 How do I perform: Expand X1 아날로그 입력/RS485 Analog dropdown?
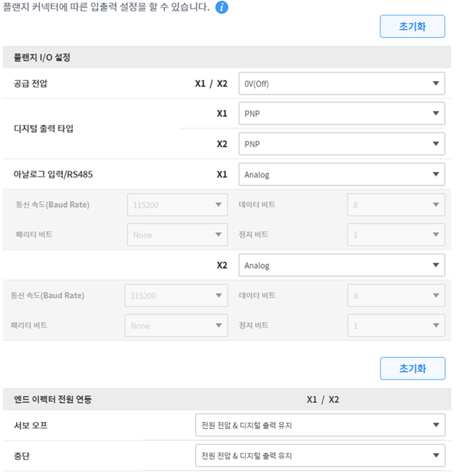[x=341, y=175]
